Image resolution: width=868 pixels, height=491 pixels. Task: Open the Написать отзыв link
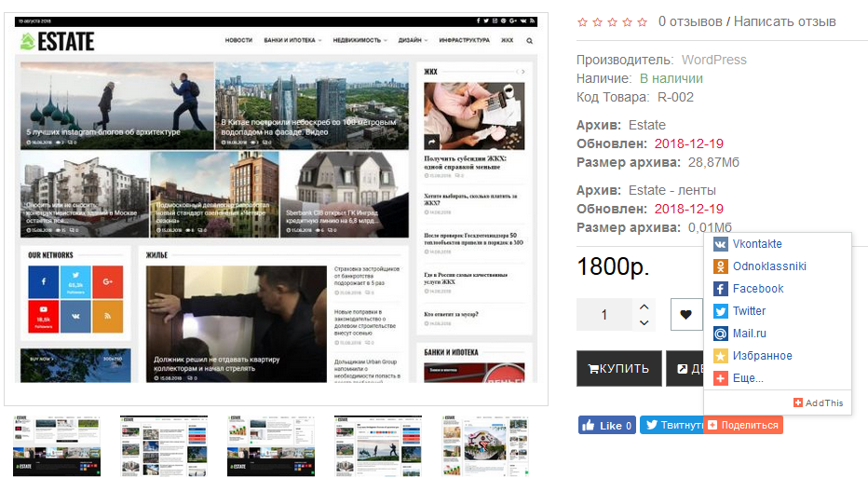coord(784,21)
